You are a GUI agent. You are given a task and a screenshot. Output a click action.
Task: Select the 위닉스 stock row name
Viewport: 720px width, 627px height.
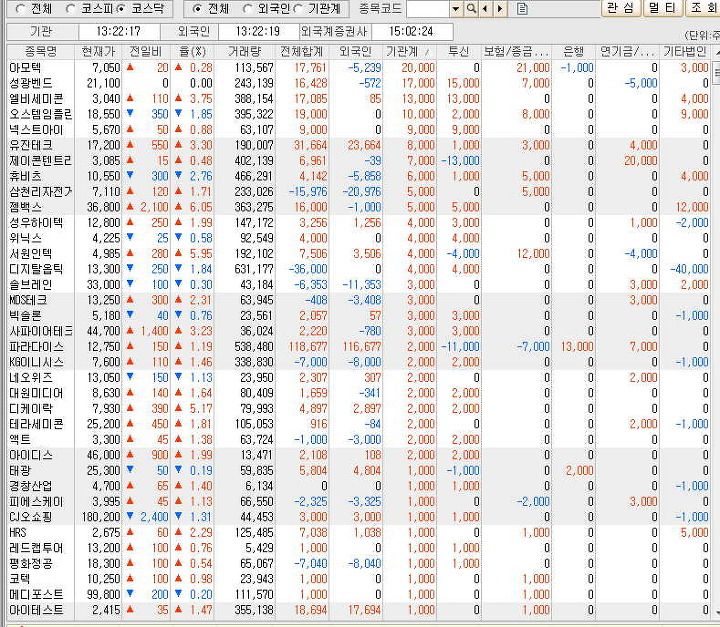(25, 238)
